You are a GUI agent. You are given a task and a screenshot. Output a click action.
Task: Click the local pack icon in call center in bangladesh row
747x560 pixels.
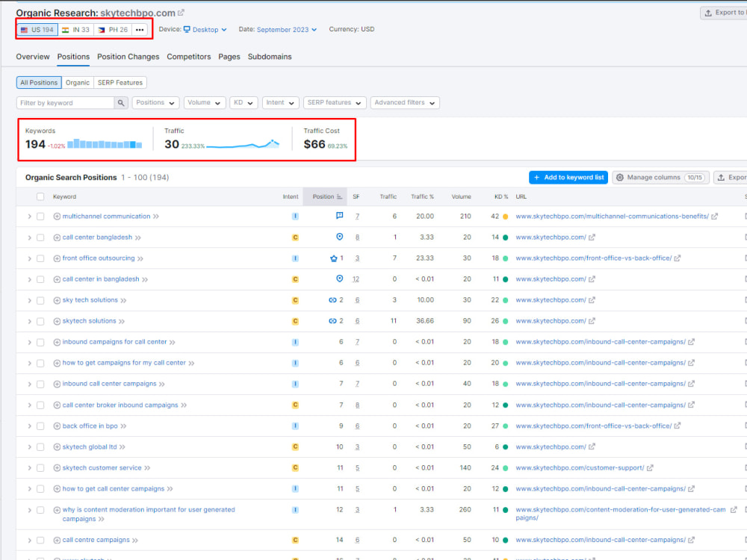click(339, 279)
